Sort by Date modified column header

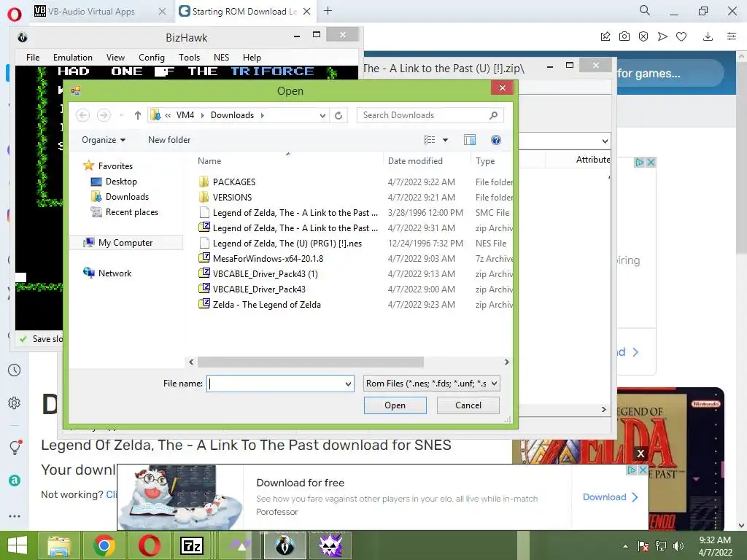(415, 161)
